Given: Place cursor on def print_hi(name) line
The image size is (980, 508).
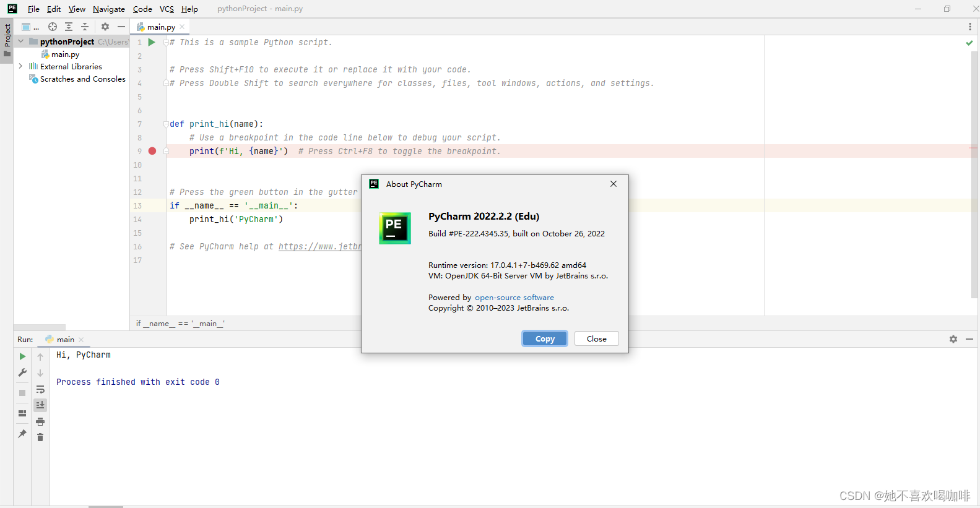Looking at the screenshot, I should tap(217, 124).
